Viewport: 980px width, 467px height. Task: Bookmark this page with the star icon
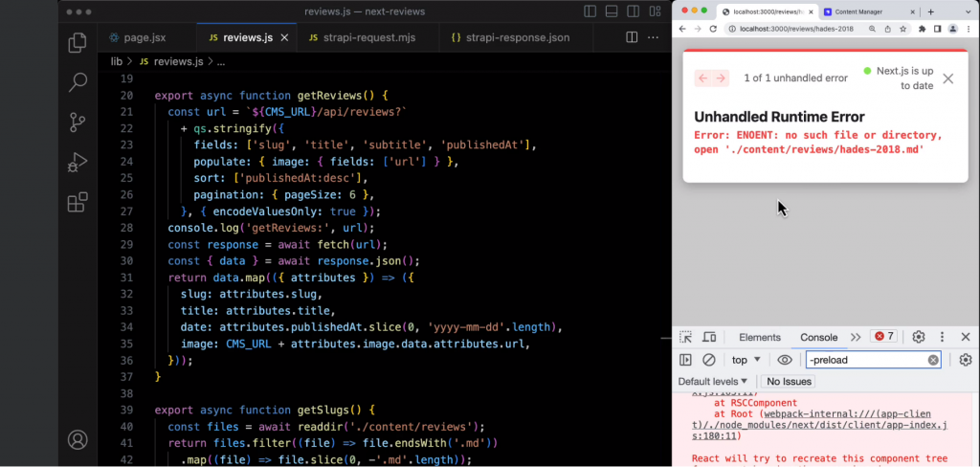[902, 29]
